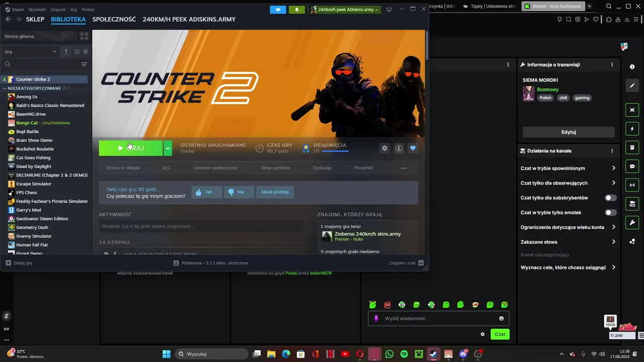Viewport: 644px width, 362px height.
Task: Open Steam 'Znajomi' menu
Action: 58,10
